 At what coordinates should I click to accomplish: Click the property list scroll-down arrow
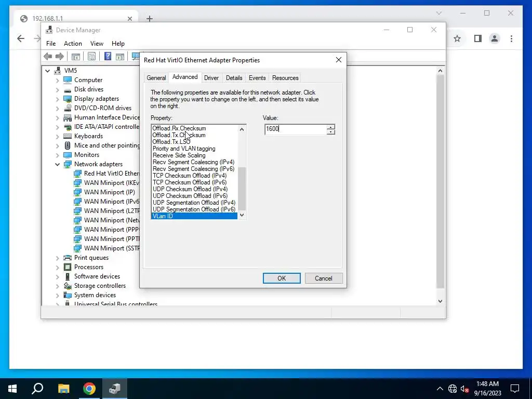point(242,215)
